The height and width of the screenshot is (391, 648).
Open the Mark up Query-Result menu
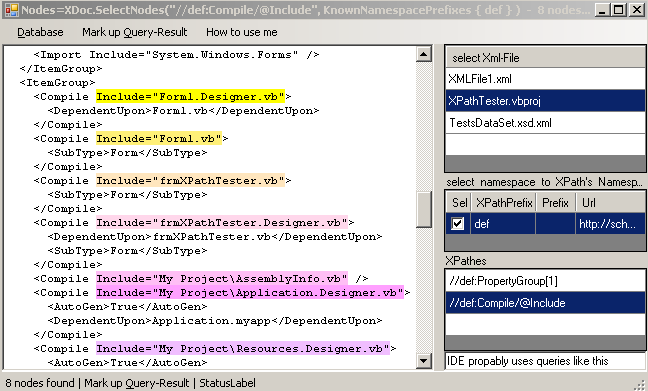pos(134,32)
